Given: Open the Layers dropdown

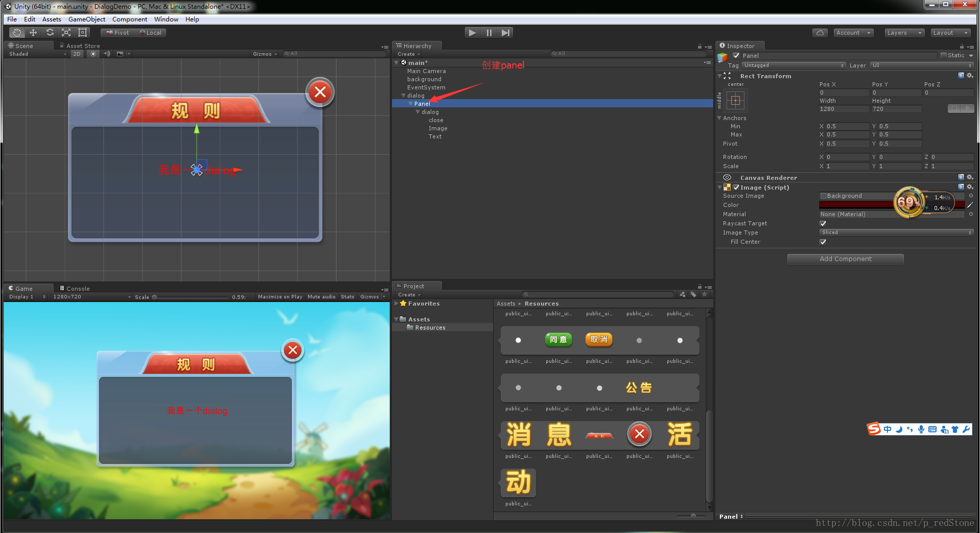Looking at the screenshot, I should (904, 33).
